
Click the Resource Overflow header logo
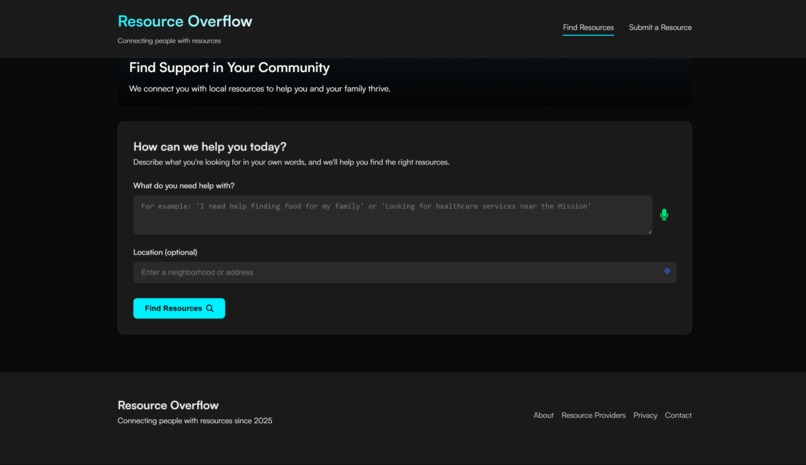coord(185,21)
